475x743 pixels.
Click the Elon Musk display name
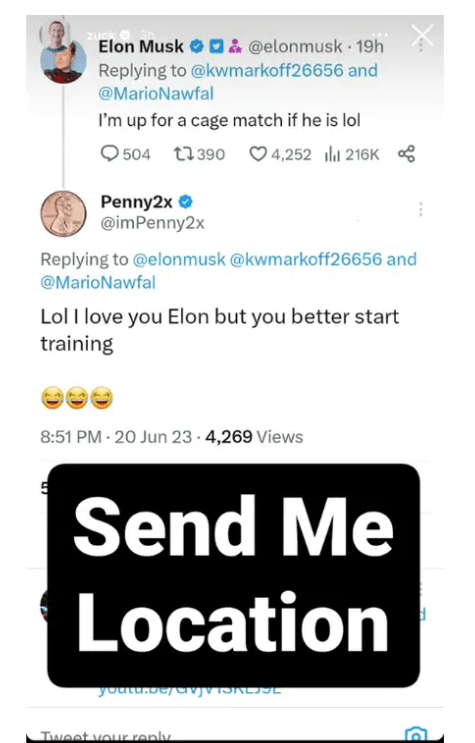click(x=141, y=46)
